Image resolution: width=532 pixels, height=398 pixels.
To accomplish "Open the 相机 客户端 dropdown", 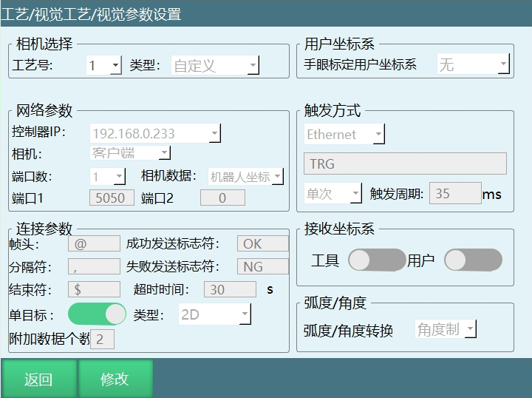I will click(131, 153).
